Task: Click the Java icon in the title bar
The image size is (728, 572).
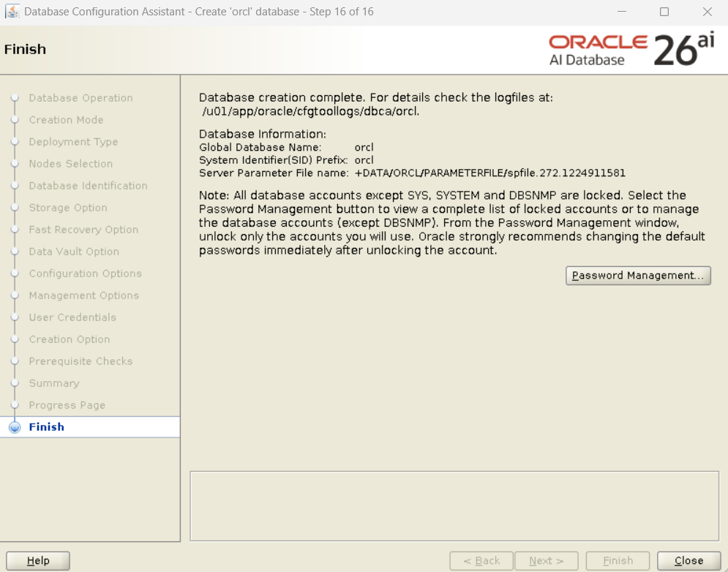Action: (12, 12)
